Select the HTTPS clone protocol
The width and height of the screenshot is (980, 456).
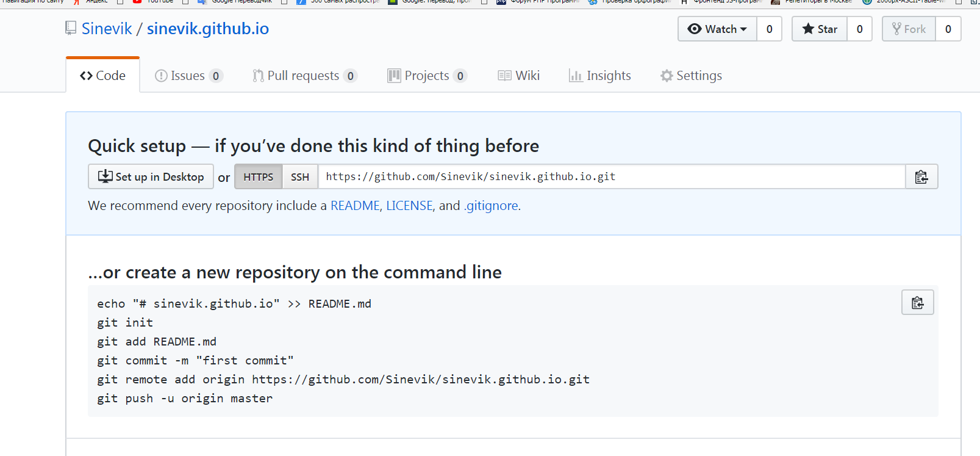[259, 177]
